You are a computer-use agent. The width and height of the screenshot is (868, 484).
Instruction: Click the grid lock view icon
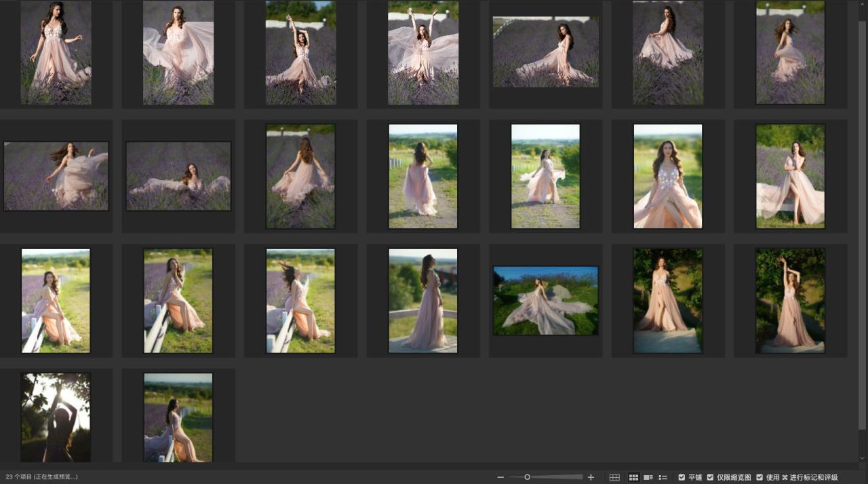click(x=614, y=477)
